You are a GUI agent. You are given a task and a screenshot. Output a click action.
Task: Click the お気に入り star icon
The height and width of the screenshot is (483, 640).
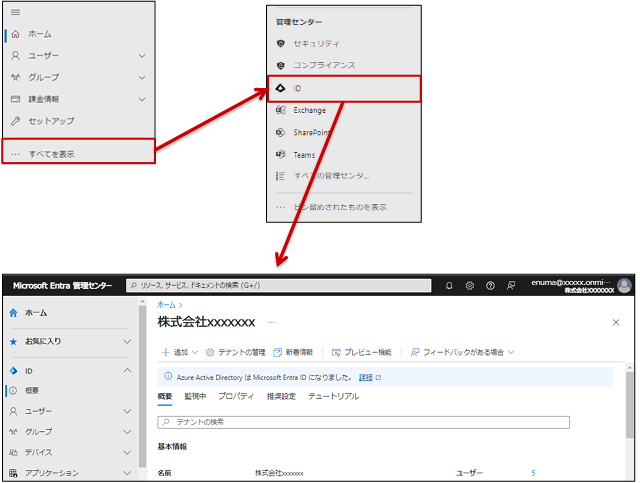click(13, 342)
